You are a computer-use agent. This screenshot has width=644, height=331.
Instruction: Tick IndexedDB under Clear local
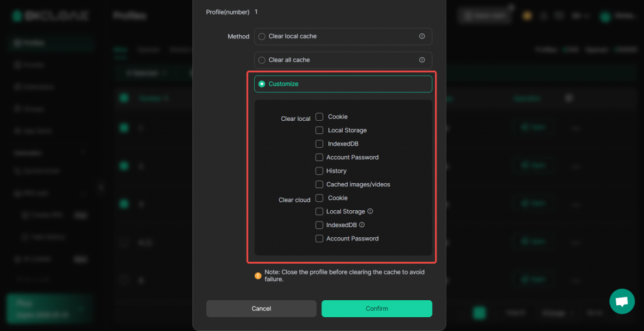(x=319, y=143)
